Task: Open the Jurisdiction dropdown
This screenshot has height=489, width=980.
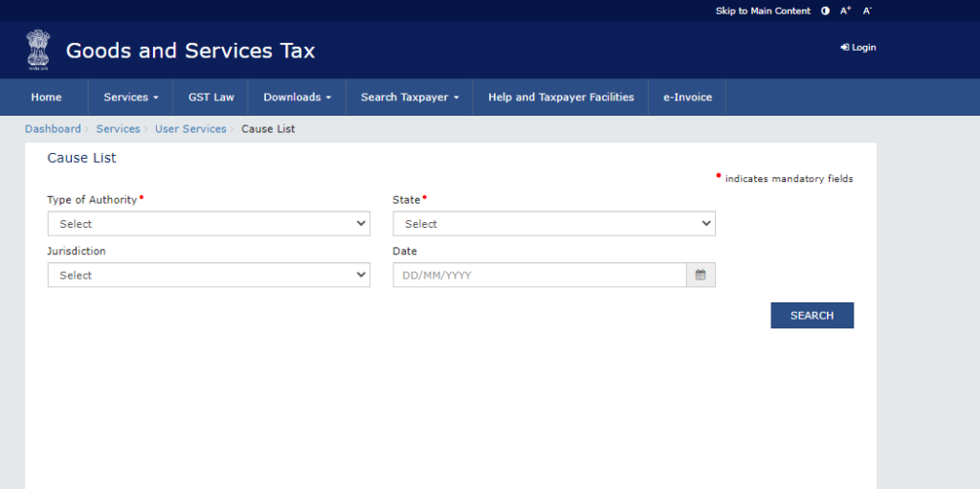Action: tap(209, 275)
